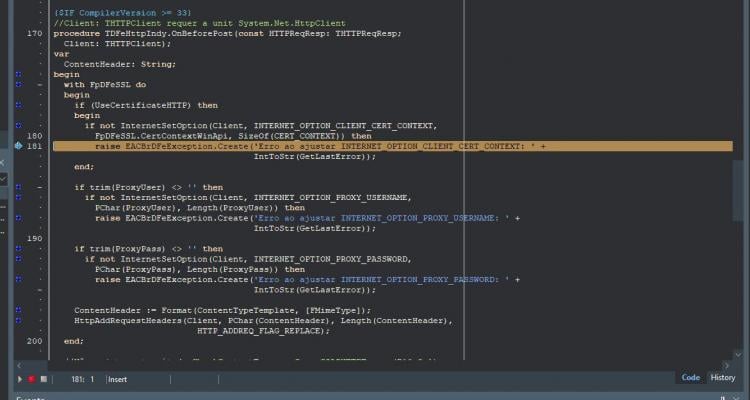Click the macro playback triangle icon

(20, 379)
